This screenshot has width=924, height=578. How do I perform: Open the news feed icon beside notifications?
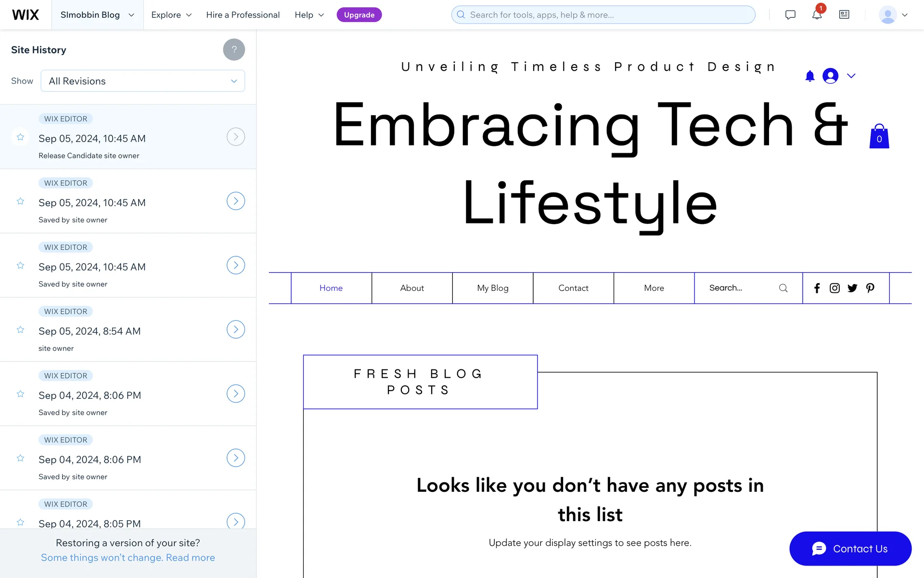click(844, 15)
